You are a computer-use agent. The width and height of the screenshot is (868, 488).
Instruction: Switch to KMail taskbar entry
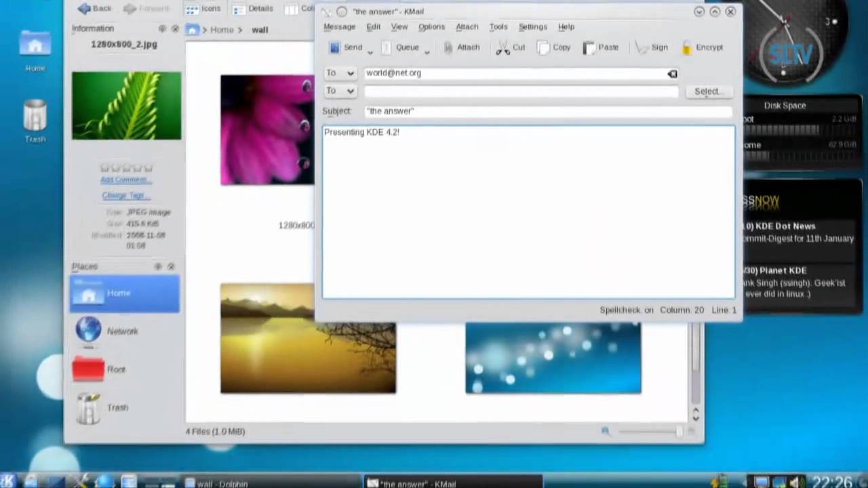[x=453, y=483]
